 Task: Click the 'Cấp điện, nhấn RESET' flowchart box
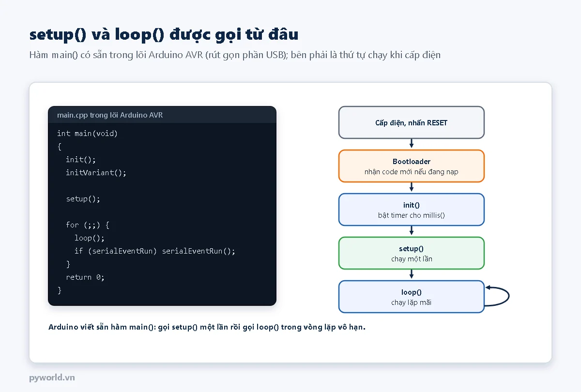pyautogui.click(x=412, y=122)
